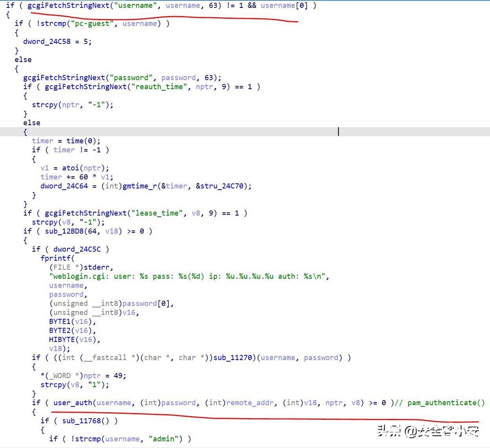Click dword_24C58 in the assignment to 5
The image size is (490, 448).
(x=47, y=42)
